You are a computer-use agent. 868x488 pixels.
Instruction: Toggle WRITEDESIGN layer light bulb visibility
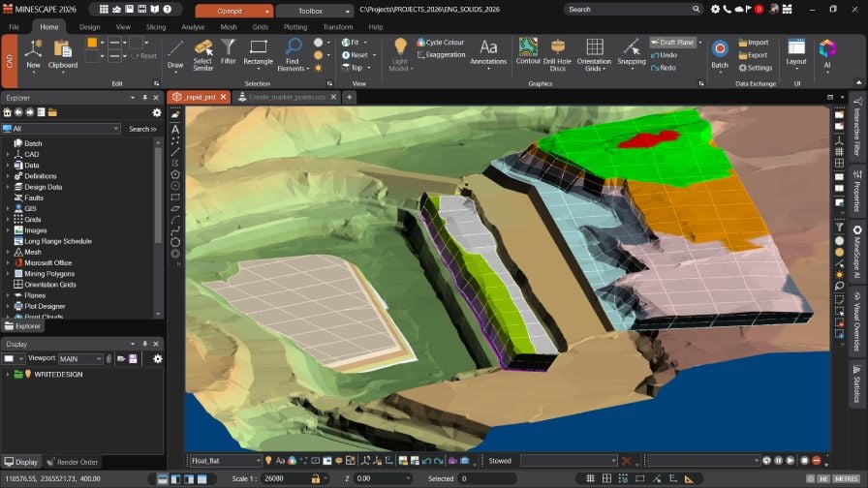tap(28, 374)
